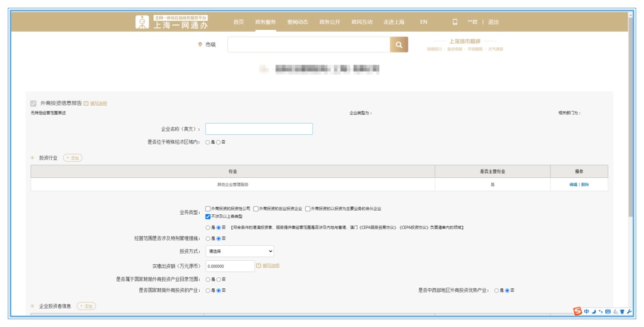Click 添加 button beside 企业投资者信息

pyautogui.click(x=86, y=306)
